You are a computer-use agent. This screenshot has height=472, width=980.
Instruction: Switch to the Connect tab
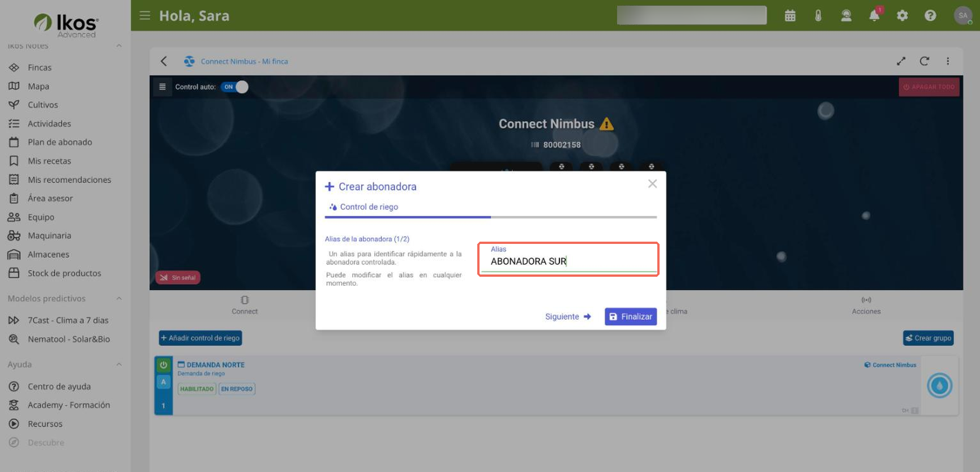click(x=245, y=305)
